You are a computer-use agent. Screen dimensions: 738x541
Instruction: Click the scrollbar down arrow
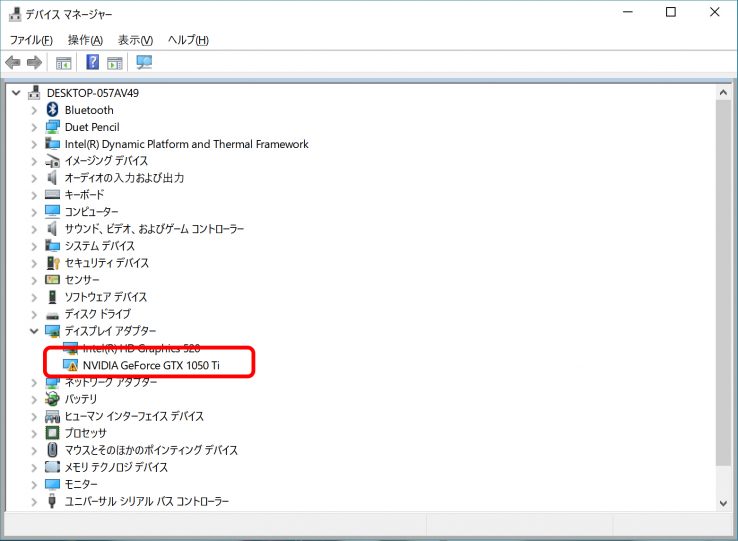click(723, 503)
